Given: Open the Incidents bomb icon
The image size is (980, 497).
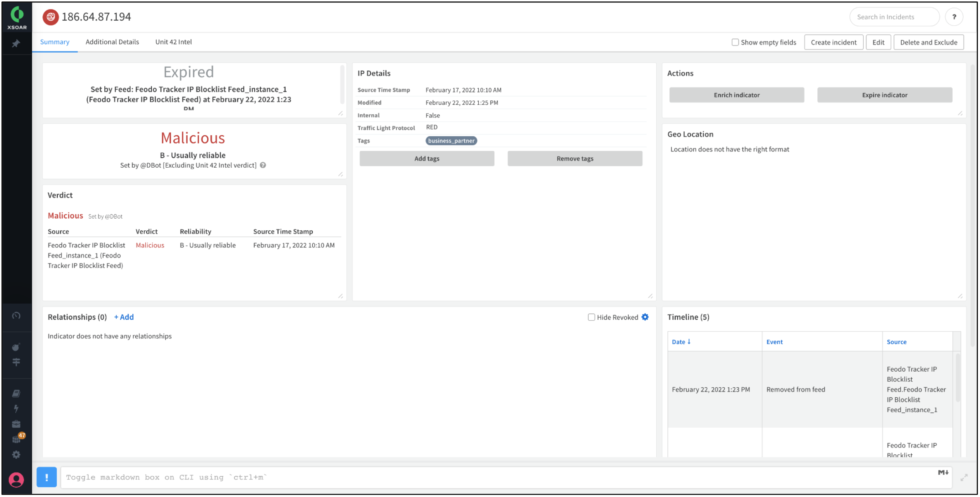Looking at the screenshot, I should tap(16, 347).
